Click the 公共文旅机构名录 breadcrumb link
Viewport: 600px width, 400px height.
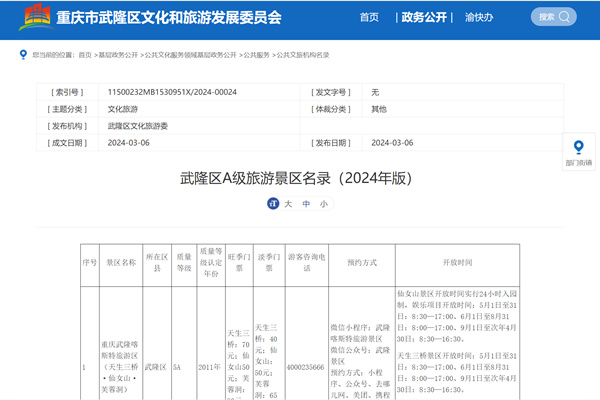click(x=303, y=55)
